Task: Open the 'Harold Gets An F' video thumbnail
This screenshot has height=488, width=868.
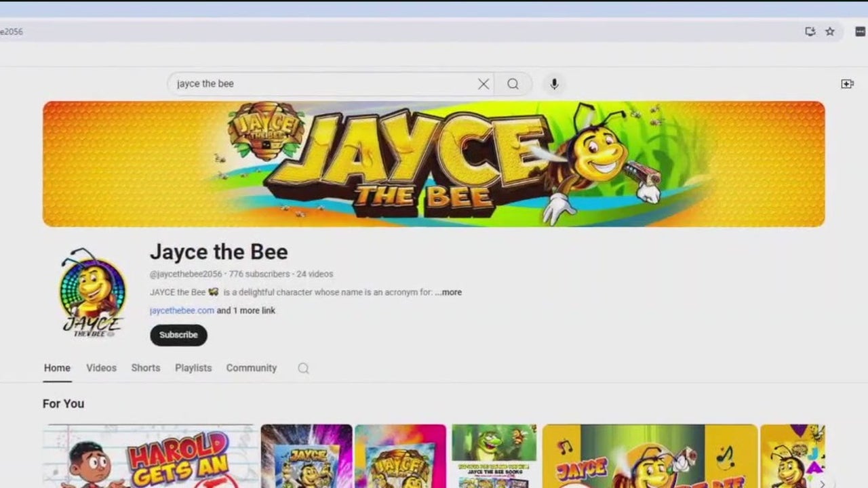Action: (149, 456)
